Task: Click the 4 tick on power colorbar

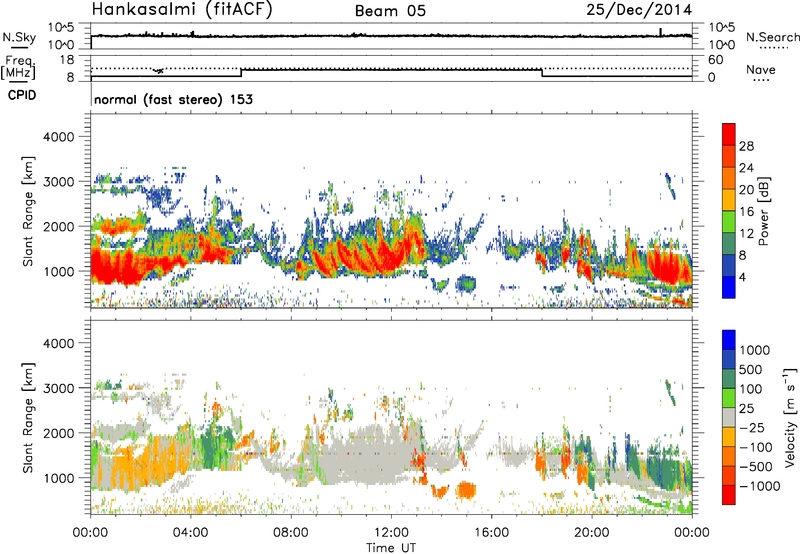Action: click(x=742, y=277)
